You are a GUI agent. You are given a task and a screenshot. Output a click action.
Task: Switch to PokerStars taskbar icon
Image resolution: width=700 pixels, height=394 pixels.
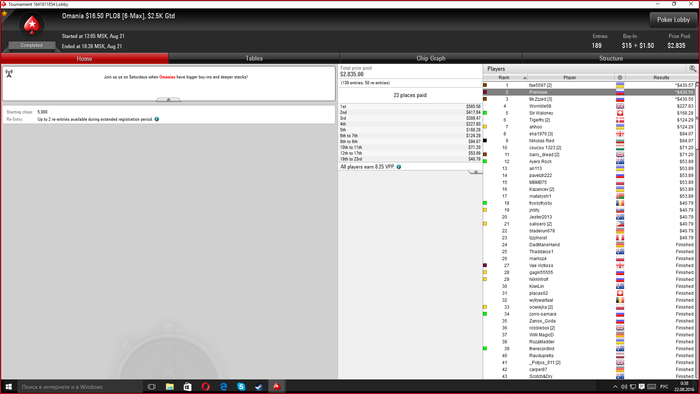pyautogui.click(x=277, y=387)
